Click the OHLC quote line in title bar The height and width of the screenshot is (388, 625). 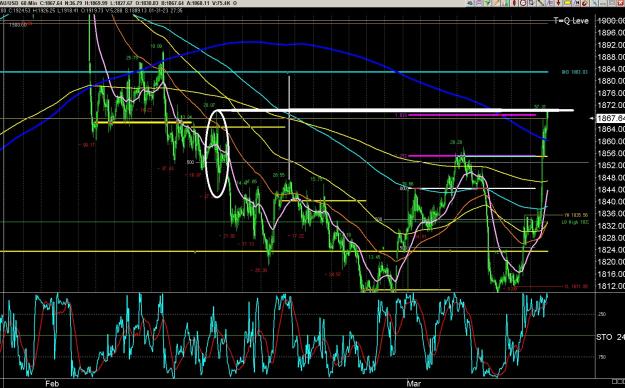(x=118, y=3)
